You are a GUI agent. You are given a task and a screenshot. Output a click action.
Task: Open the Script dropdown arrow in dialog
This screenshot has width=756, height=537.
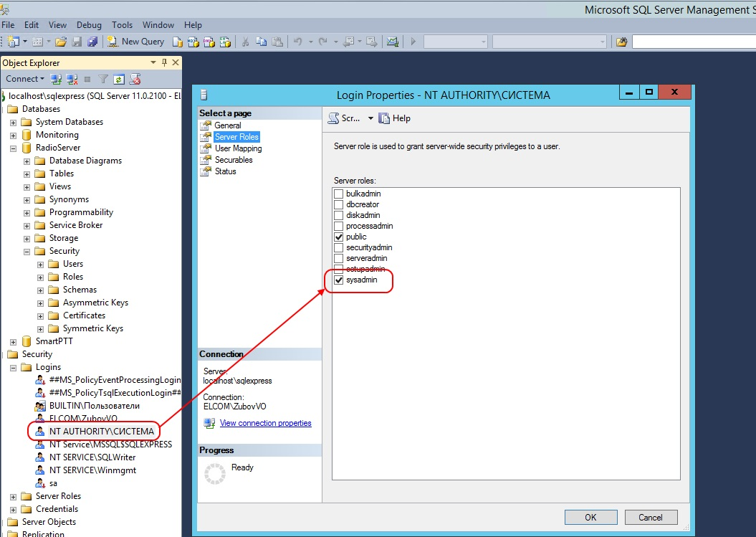[370, 118]
